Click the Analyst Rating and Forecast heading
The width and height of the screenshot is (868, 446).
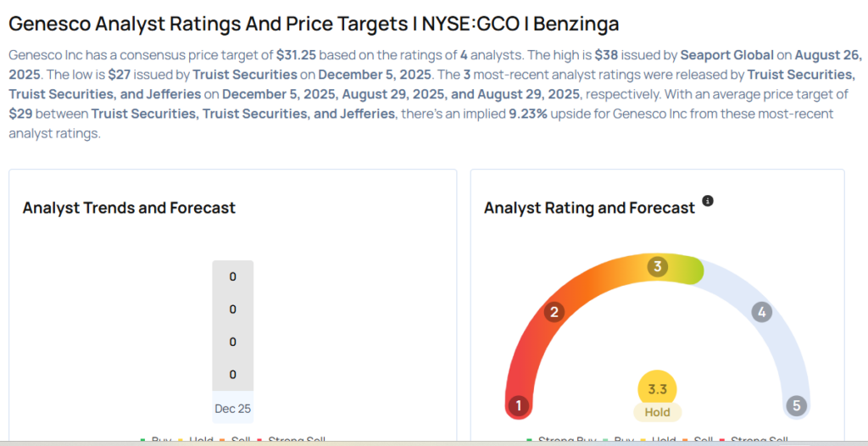589,208
